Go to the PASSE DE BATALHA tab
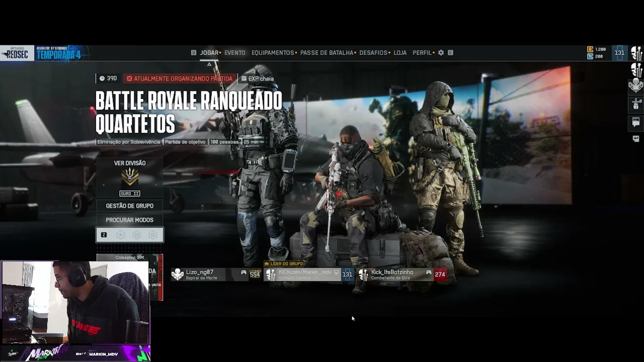This screenshot has width=644, height=362. click(x=327, y=53)
